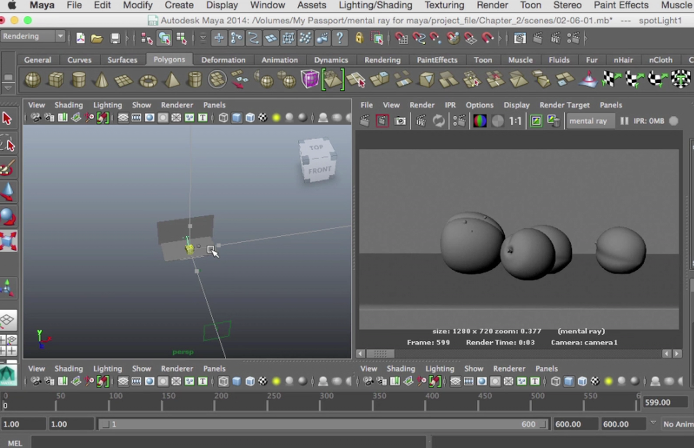The image size is (694, 448).
Task: Open Render Settings from the status line
Action: pyautogui.click(x=573, y=39)
